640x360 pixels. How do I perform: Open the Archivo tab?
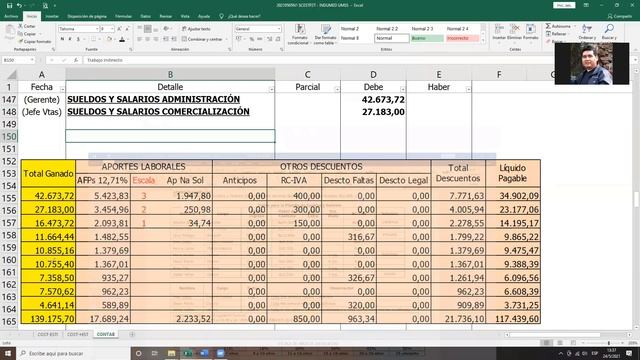click(x=11, y=16)
